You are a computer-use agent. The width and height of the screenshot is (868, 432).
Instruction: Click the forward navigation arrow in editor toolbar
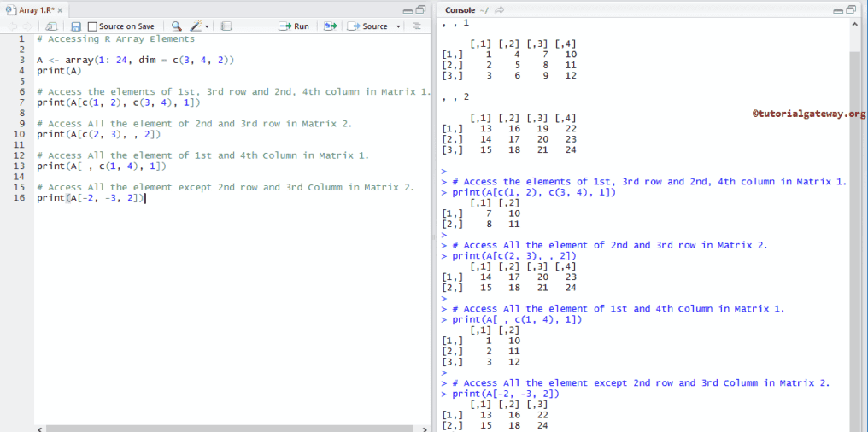26,26
